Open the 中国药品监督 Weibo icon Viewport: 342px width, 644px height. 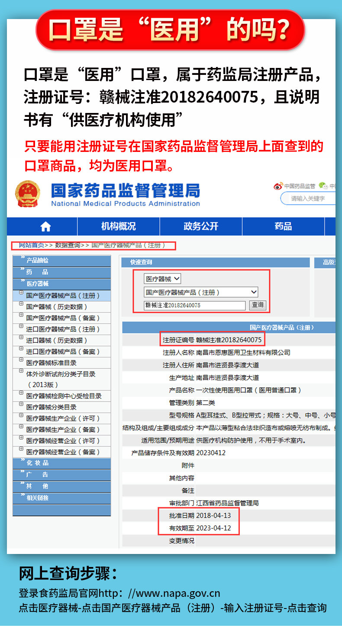tap(278, 186)
